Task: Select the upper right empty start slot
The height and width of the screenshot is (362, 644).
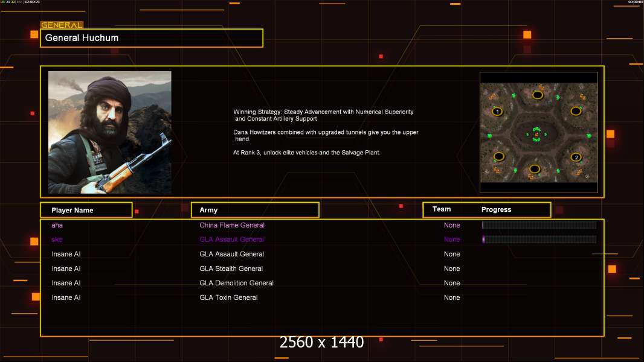Action: coord(576,110)
